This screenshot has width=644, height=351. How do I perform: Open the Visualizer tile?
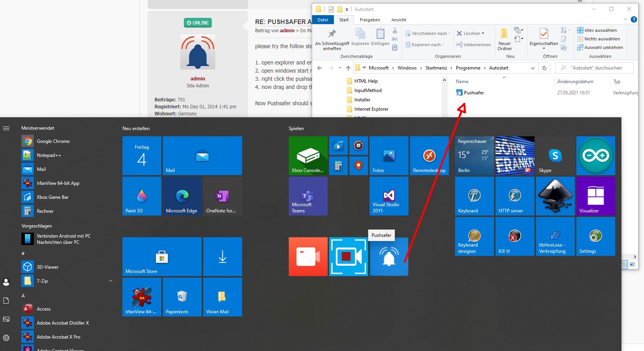tap(596, 196)
